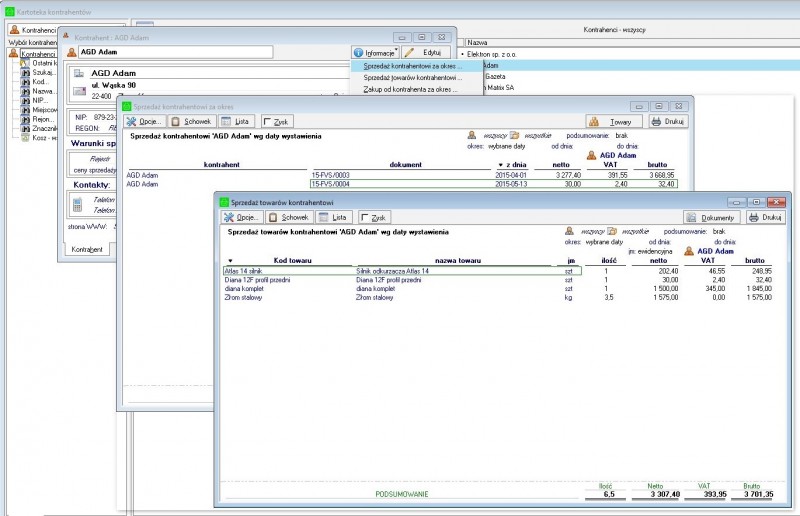Open Dokumenty in Sprzedaż towarów window

click(711, 217)
